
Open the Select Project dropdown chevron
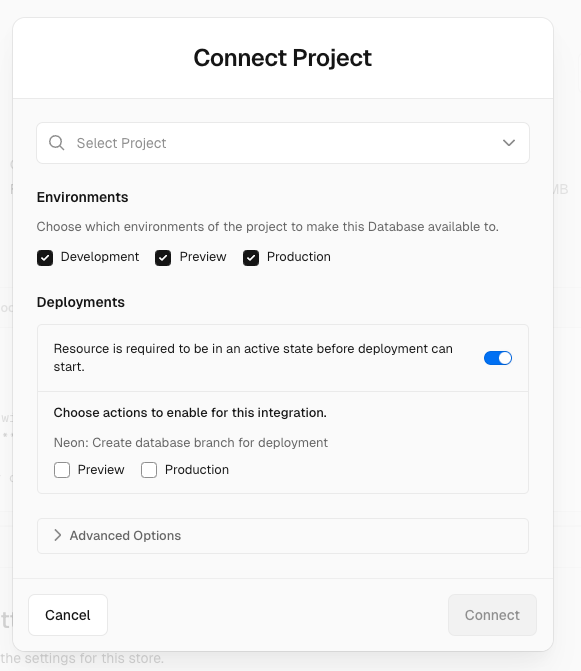tap(509, 143)
